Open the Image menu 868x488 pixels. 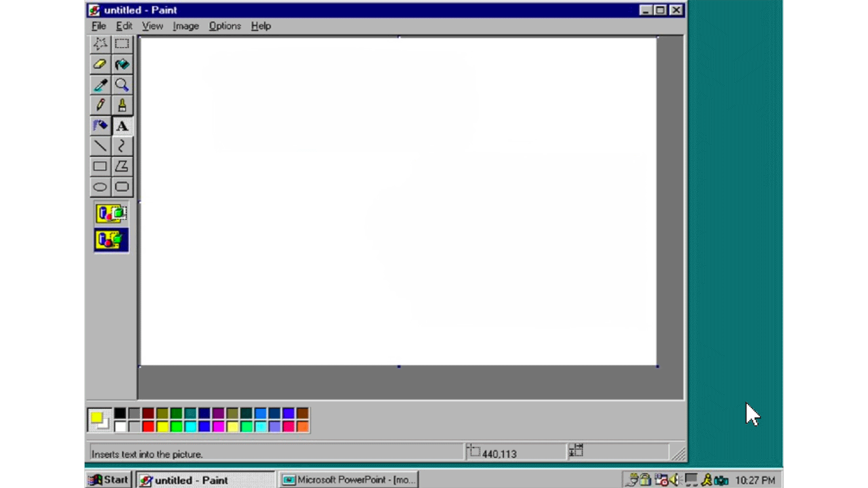(185, 26)
